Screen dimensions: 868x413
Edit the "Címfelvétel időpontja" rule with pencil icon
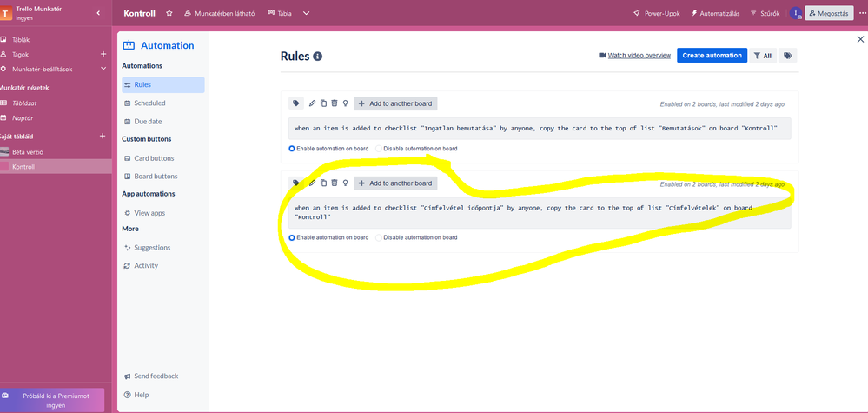pyautogui.click(x=312, y=183)
